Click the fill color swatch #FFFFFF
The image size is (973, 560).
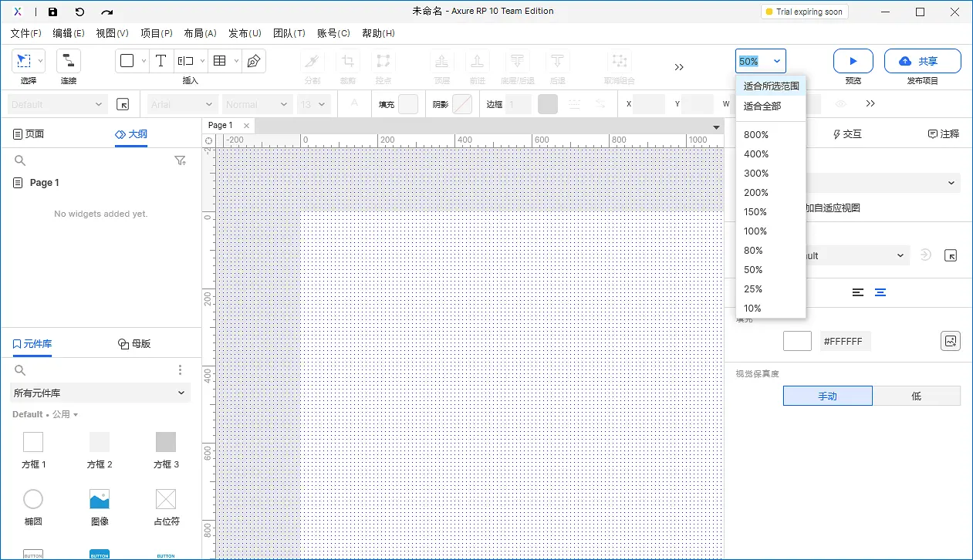click(797, 340)
